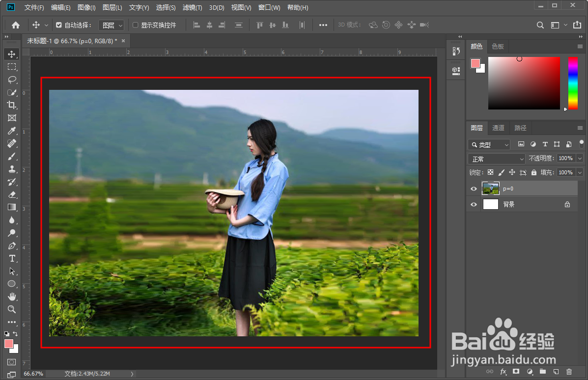Image resolution: width=588 pixels, height=380 pixels.
Task: Switch to the 通道 tab
Action: 498,128
